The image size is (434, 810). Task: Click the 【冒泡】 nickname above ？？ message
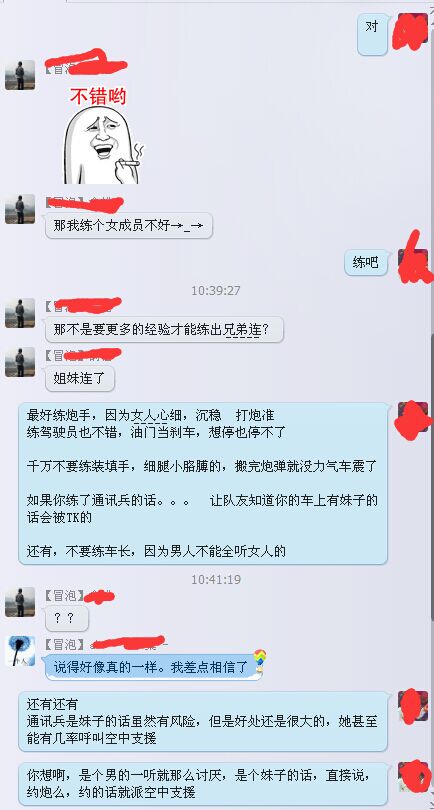63,595
